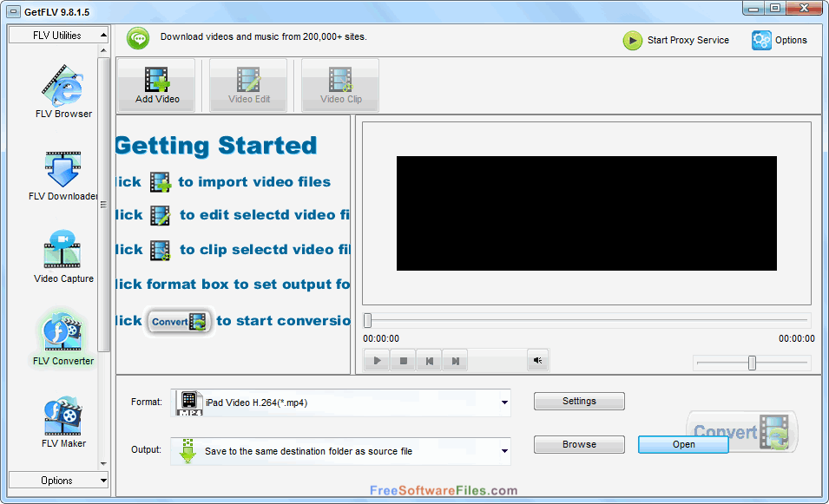Image resolution: width=829 pixels, height=504 pixels.
Task: Stop the video preview
Action: 404,361
